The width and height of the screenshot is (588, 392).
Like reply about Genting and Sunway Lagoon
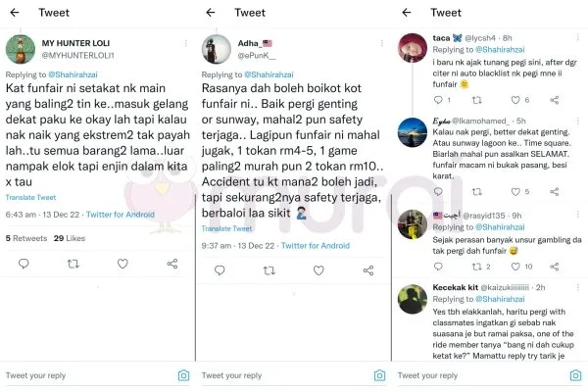point(515,192)
